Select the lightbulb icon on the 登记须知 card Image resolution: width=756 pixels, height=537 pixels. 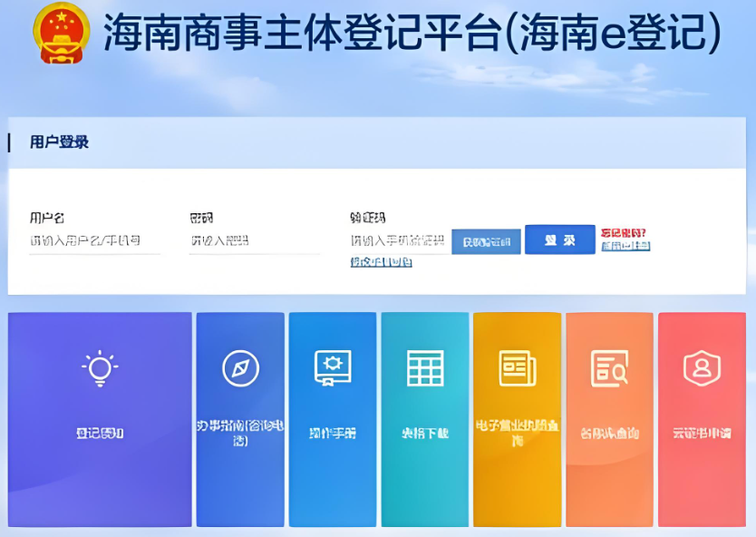tap(100, 366)
